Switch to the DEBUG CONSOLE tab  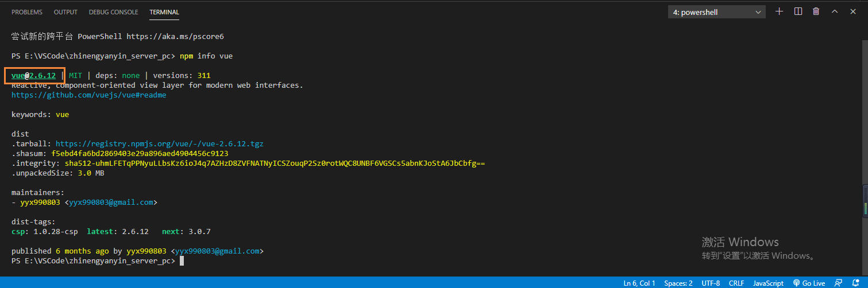tap(113, 12)
